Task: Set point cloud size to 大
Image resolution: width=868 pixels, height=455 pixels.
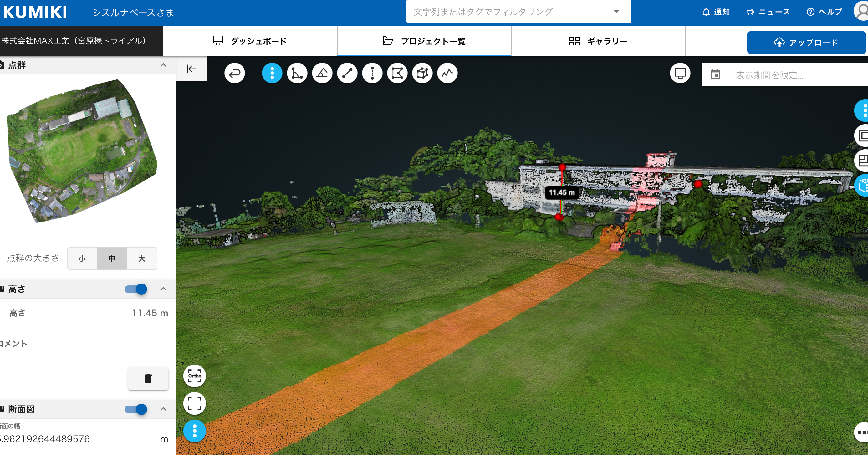Action: (142, 258)
